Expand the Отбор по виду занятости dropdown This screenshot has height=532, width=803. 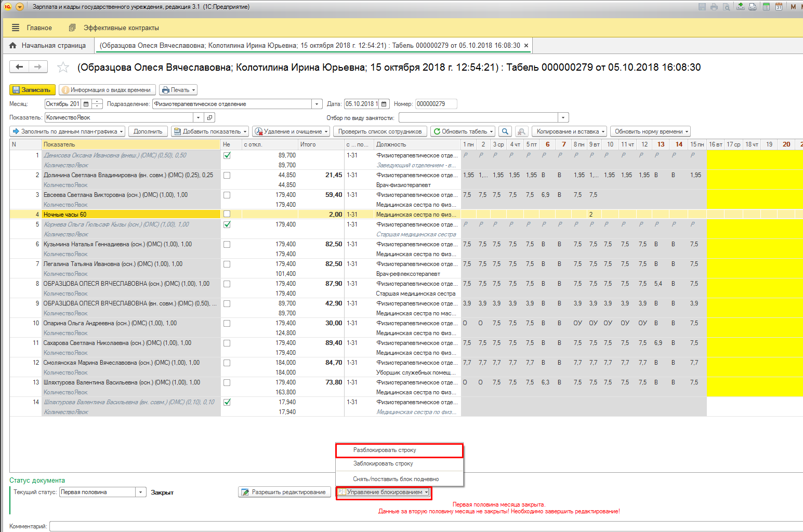tap(563, 117)
